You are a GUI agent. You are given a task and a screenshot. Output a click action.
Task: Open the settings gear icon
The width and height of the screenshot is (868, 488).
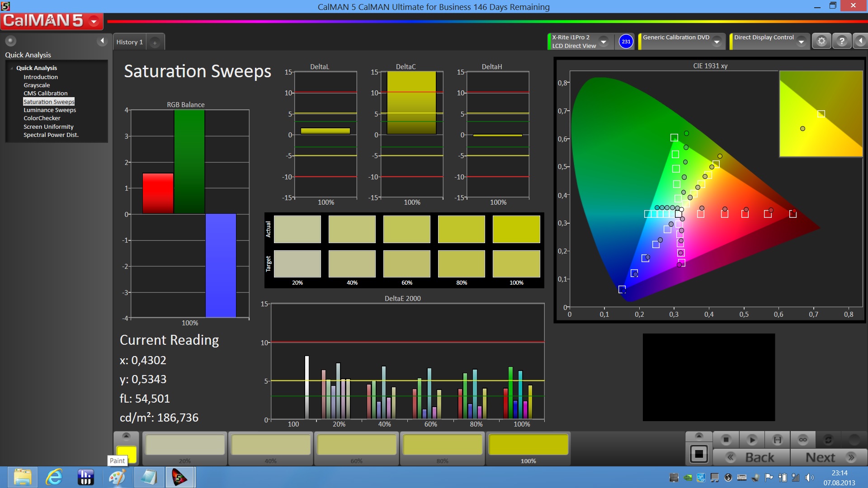[821, 41]
